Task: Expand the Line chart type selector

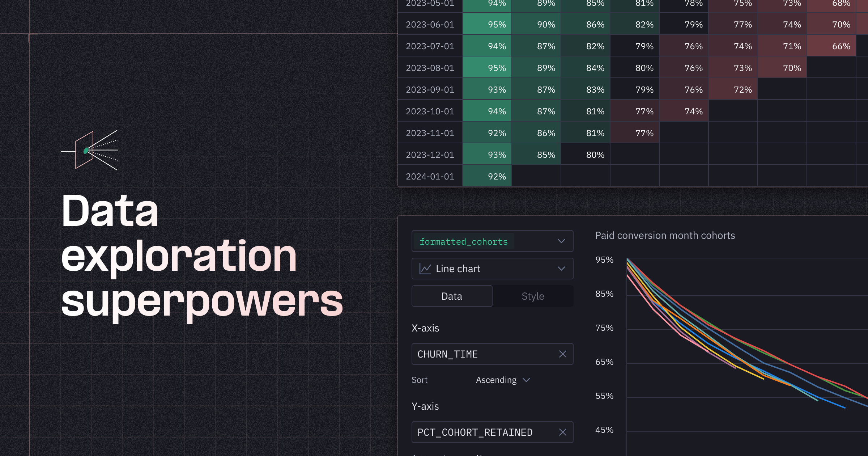Action: [561, 269]
